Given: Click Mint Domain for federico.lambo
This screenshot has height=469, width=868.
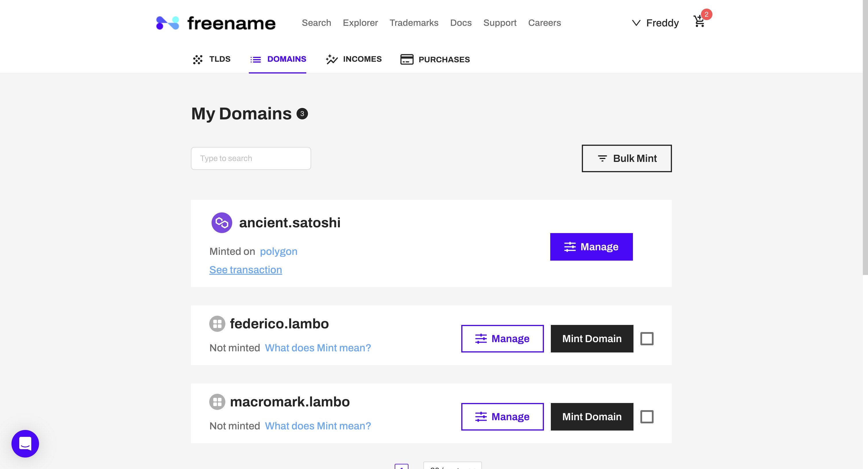Looking at the screenshot, I should (x=592, y=339).
